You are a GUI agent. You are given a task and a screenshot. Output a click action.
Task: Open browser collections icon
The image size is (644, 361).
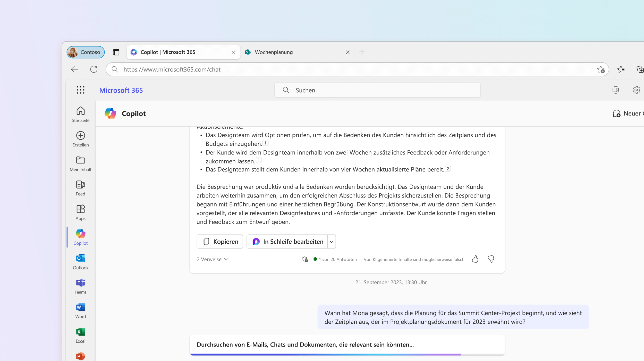(x=640, y=69)
